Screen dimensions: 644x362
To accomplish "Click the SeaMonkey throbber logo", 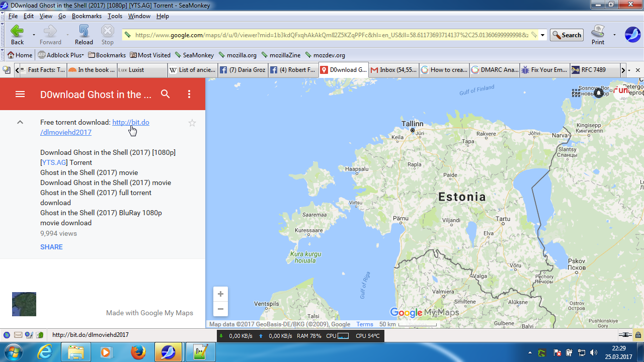I will click(x=632, y=35).
